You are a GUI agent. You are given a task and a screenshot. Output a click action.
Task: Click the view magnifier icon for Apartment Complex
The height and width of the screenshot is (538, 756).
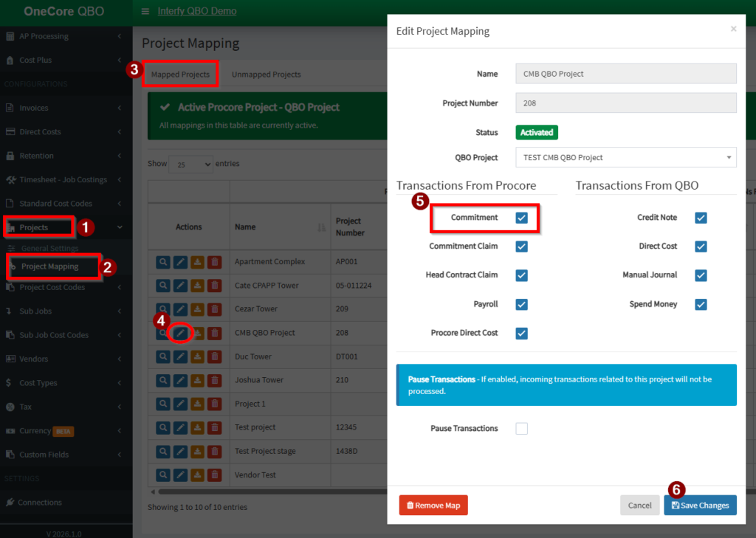[163, 262]
